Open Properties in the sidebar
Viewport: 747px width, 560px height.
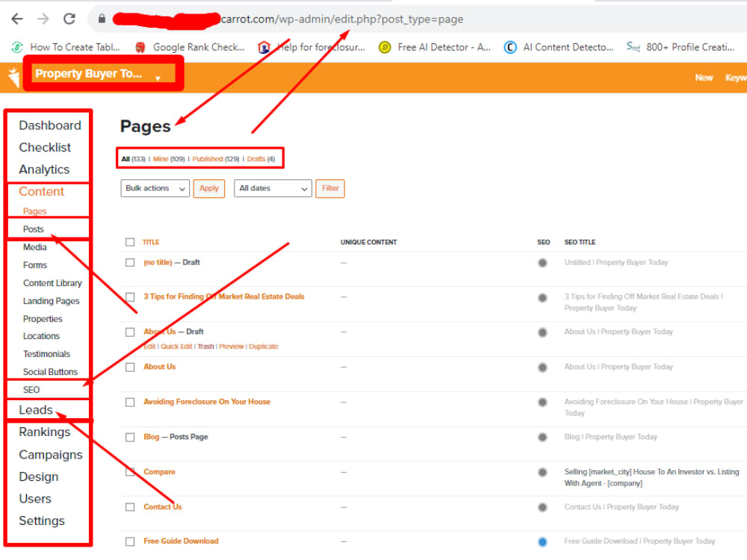43,319
